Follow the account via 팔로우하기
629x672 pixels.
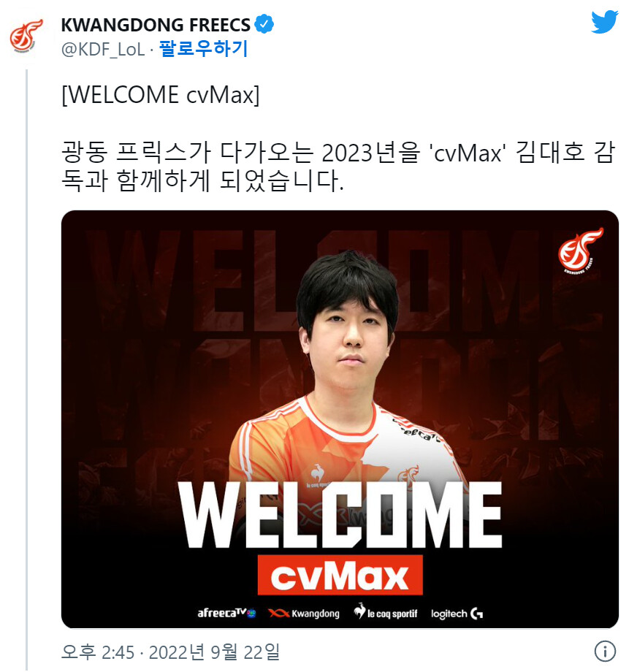coord(203,48)
